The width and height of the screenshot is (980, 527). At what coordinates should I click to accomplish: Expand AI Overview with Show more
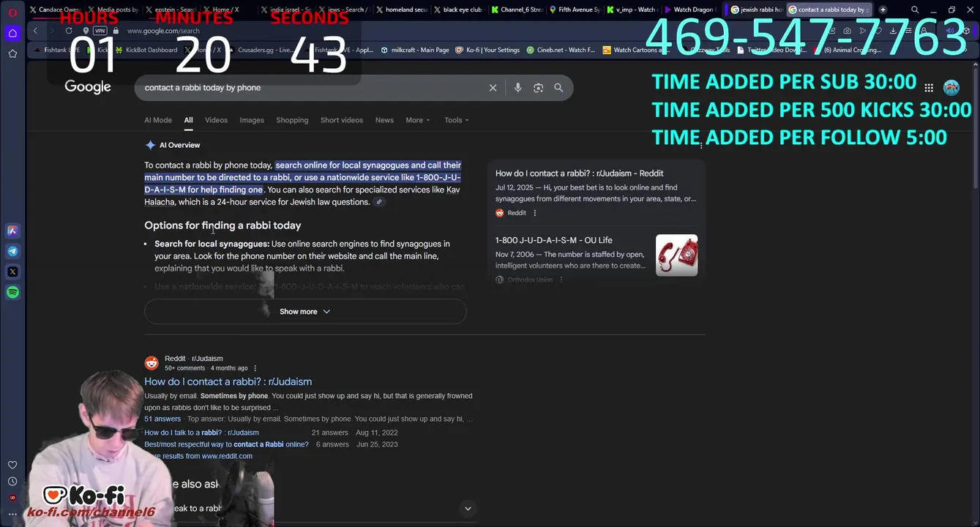click(305, 312)
